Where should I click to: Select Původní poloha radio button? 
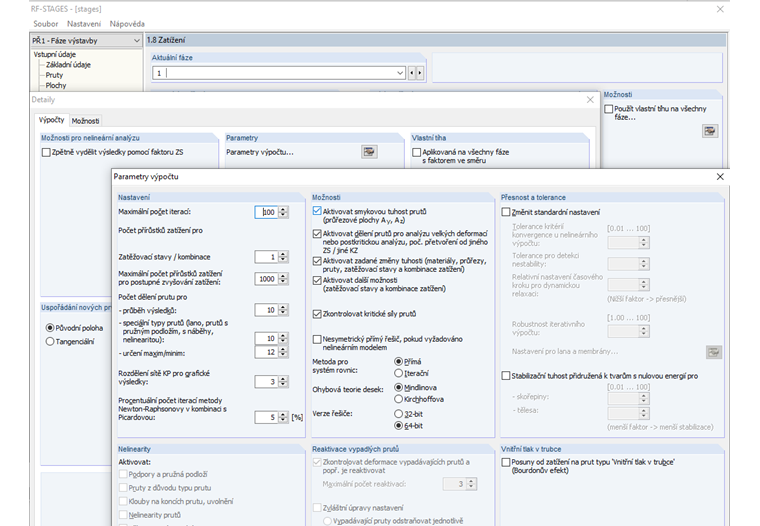click(x=49, y=328)
